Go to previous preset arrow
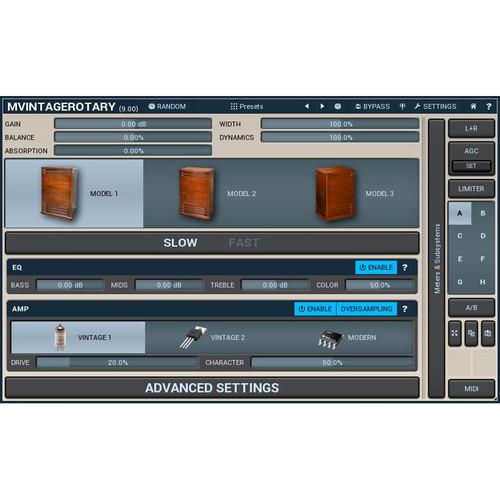 pyautogui.click(x=307, y=106)
